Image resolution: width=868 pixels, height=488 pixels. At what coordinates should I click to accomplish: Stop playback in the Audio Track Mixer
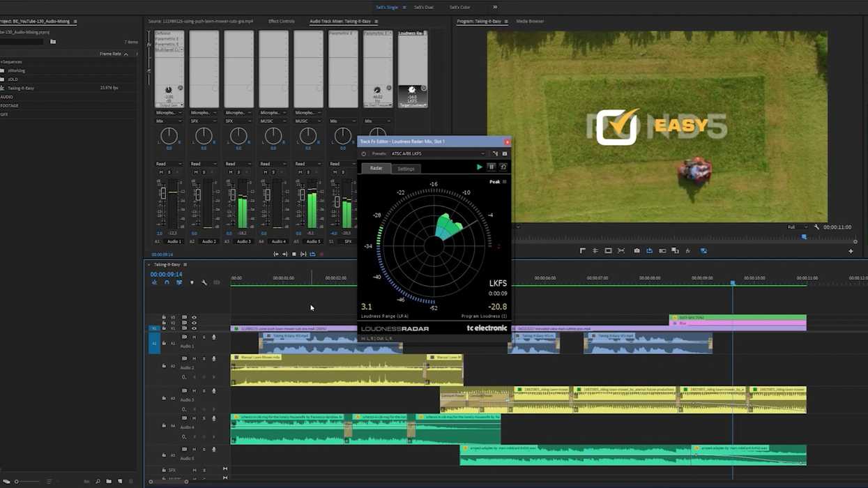[294, 254]
